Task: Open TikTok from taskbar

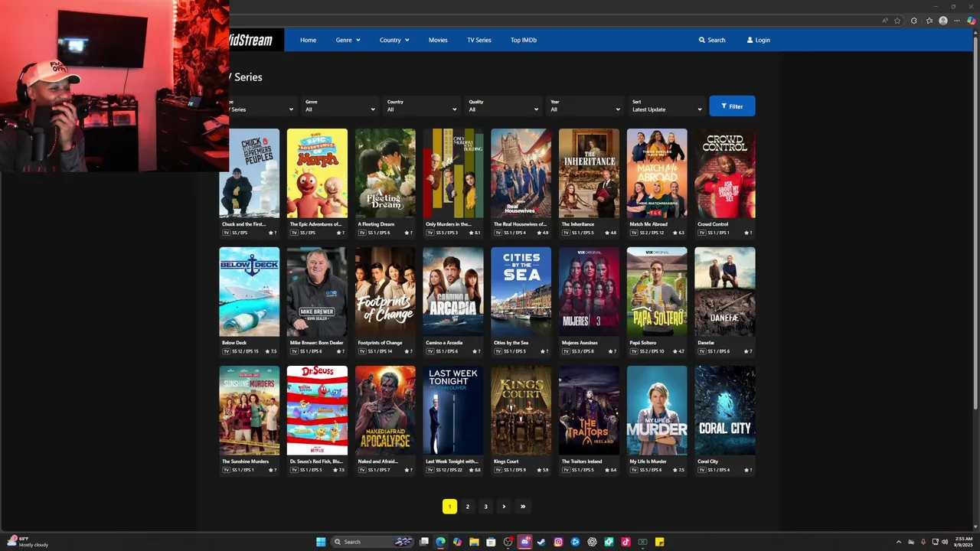Action: coord(626,542)
